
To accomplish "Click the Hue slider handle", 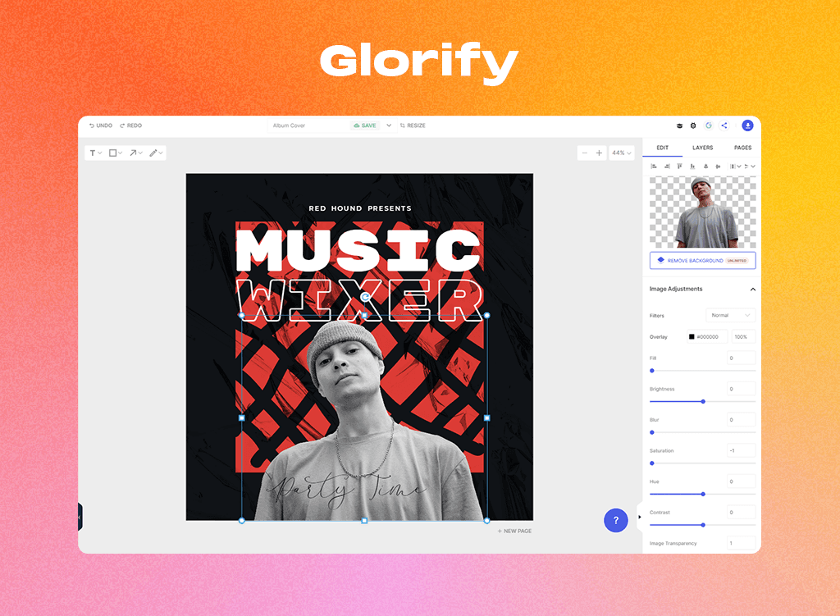I will 703,495.
